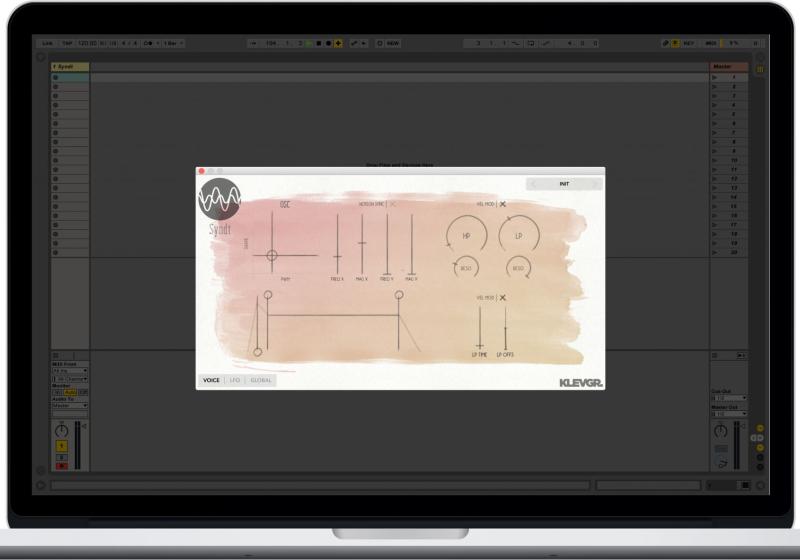Open the INIT preset selector
Viewport: 800px width, 560px height.
[565, 184]
